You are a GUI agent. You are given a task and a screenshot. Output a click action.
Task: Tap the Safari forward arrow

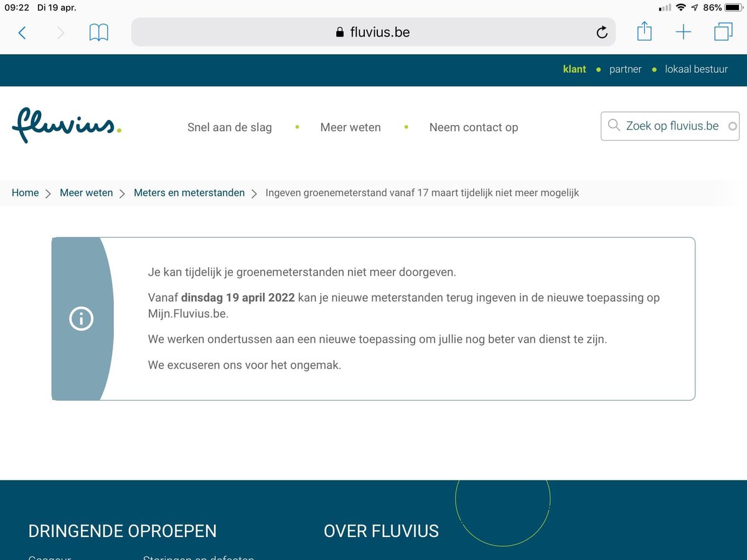(x=60, y=32)
